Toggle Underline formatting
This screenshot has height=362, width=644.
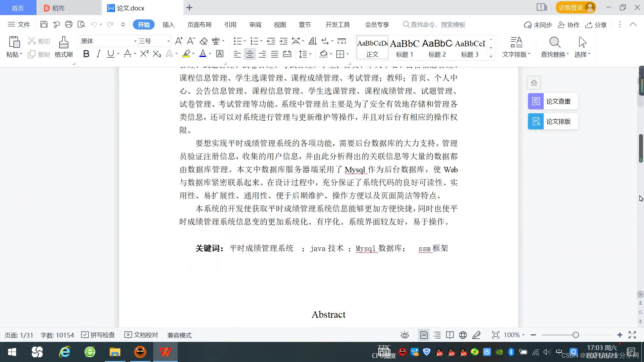click(x=110, y=54)
